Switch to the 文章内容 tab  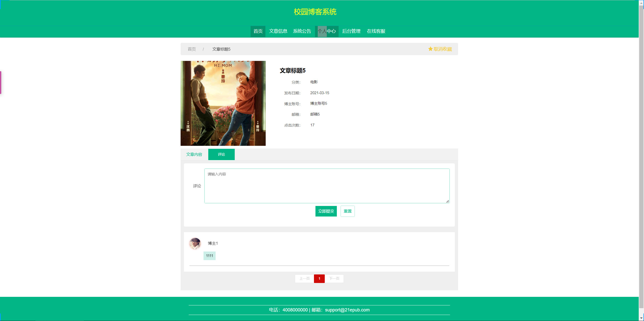click(194, 154)
